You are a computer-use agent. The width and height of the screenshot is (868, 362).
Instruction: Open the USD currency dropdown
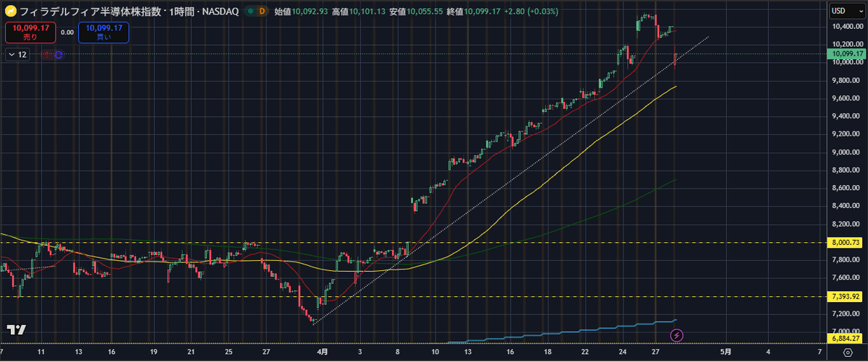843,10
